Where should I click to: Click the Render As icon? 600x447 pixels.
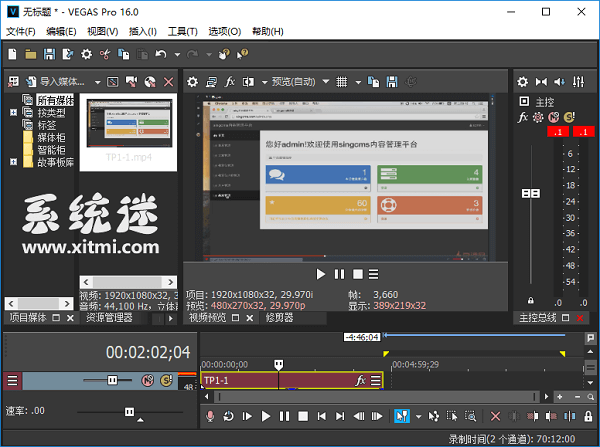(68, 54)
